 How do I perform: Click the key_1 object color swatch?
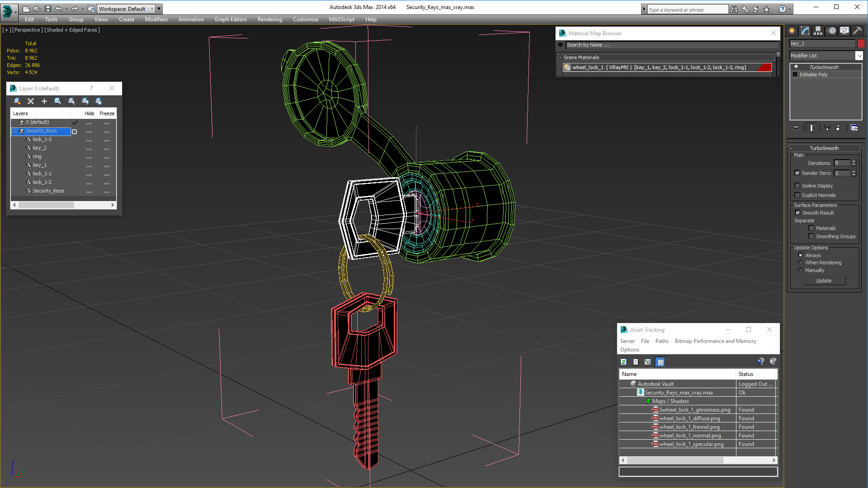coord(861,43)
